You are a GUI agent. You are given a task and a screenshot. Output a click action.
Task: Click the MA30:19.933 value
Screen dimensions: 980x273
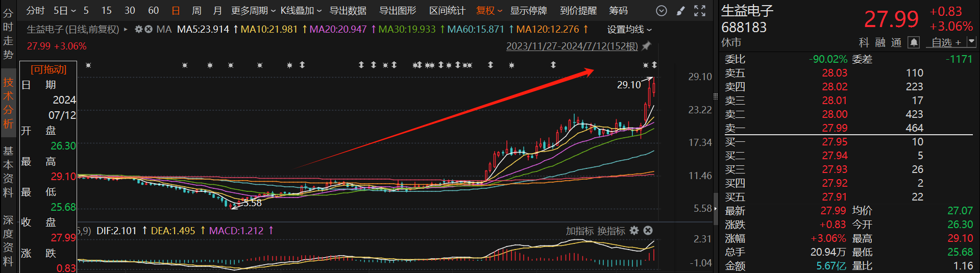coord(407,30)
